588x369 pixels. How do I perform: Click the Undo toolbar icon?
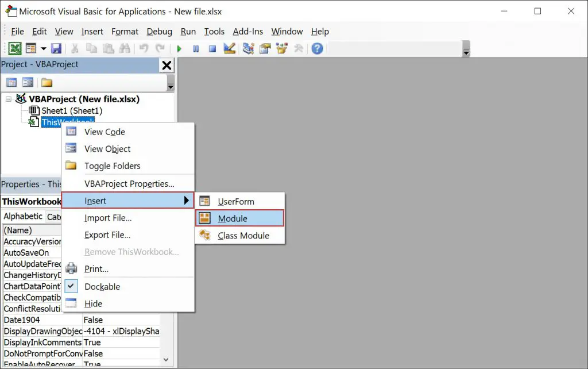(x=144, y=48)
